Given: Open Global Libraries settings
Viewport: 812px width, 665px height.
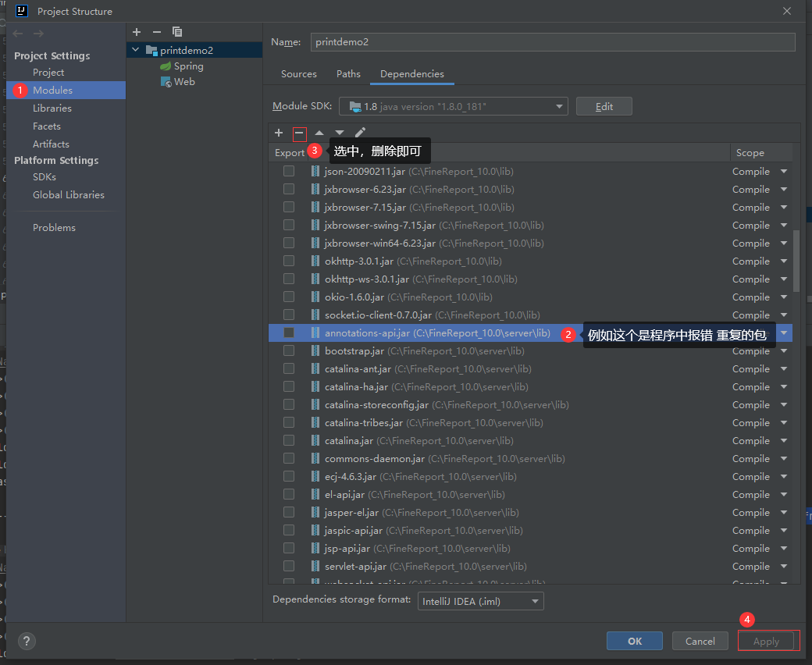Looking at the screenshot, I should 69,195.
